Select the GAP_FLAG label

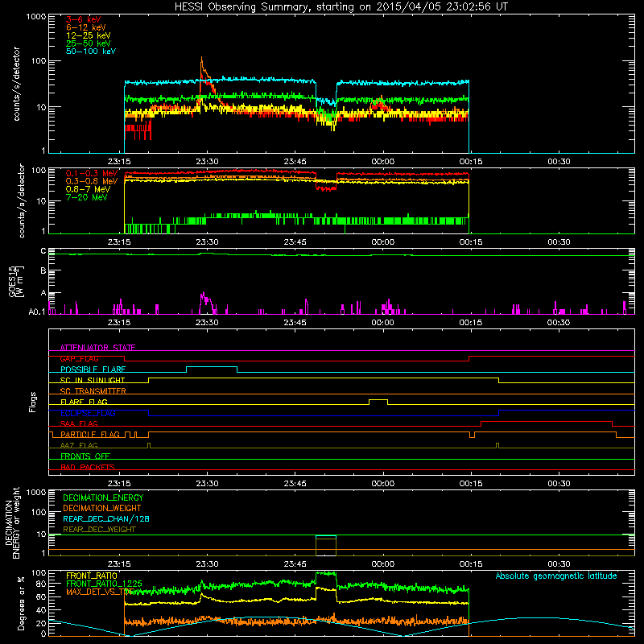(x=79, y=358)
